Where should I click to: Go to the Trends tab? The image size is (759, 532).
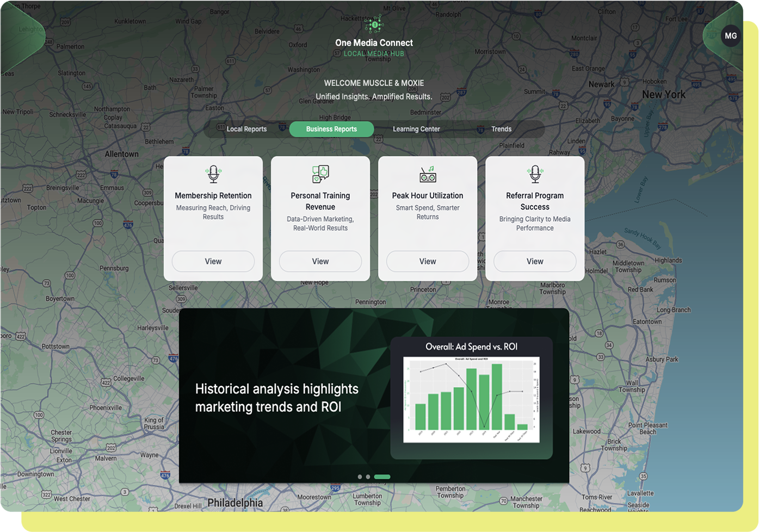[x=501, y=129]
